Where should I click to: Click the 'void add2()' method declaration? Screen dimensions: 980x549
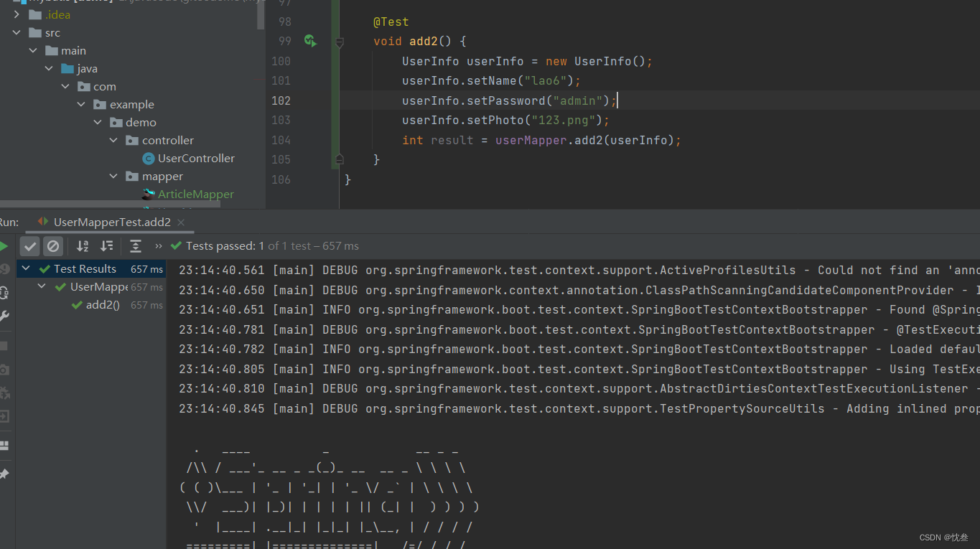420,42
